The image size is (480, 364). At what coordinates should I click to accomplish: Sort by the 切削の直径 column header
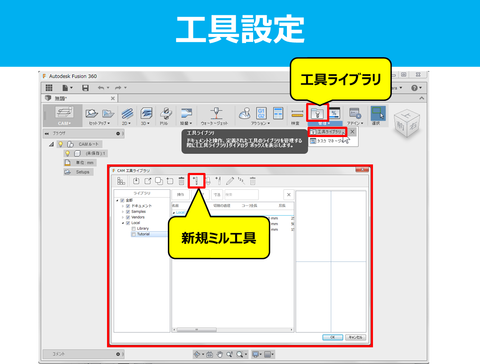(x=222, y=206)
